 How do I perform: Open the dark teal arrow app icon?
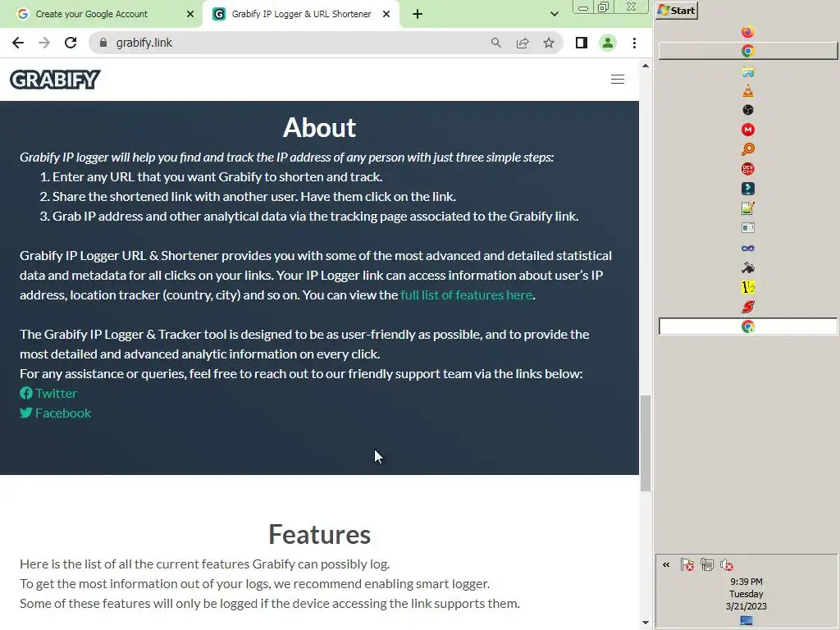coord(748,189)
